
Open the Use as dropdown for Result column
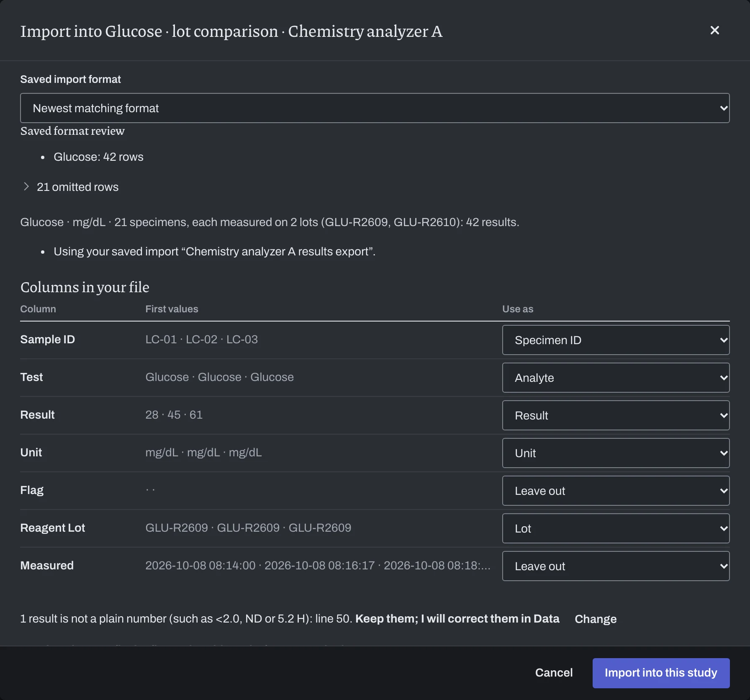coord(616,415)
